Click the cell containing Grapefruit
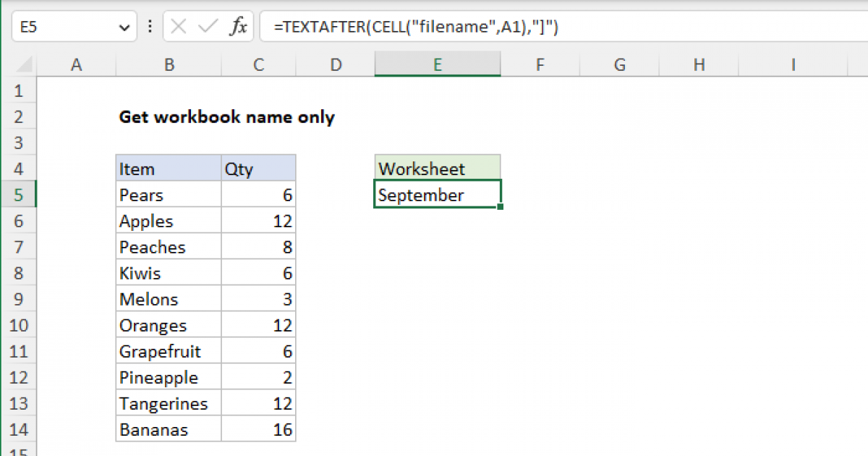 pyautogui.click(x=168, y=350)
